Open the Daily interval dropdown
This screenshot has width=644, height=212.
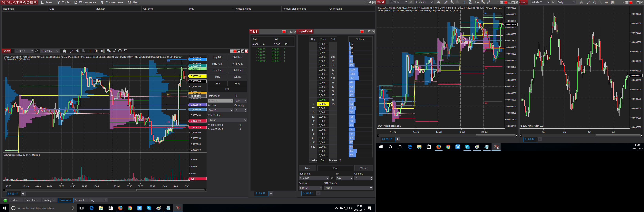[x=566, y=2]
